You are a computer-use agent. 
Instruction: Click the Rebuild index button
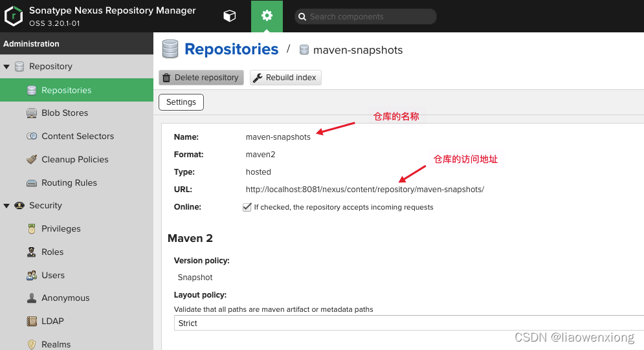[x=285, y=78]
